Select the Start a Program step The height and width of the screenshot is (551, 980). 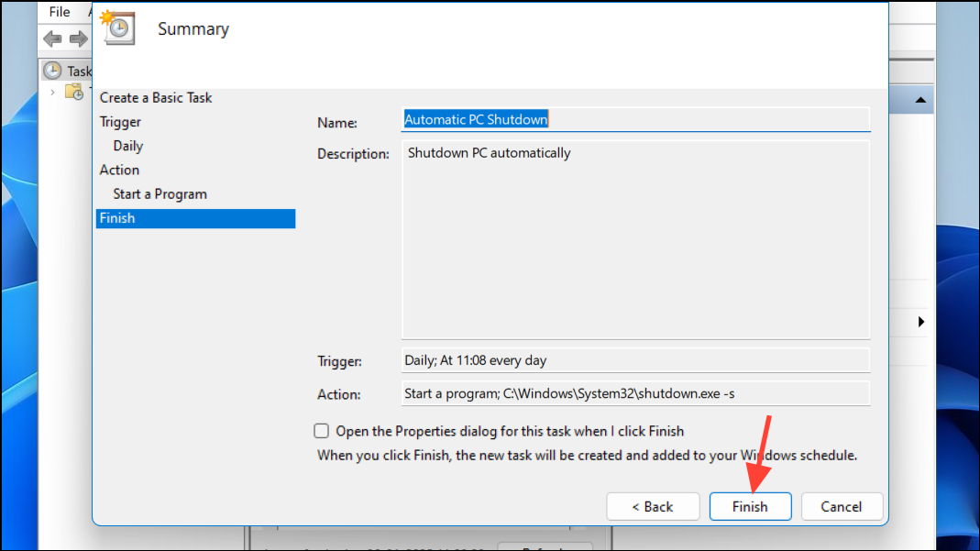tap(160, 193)
